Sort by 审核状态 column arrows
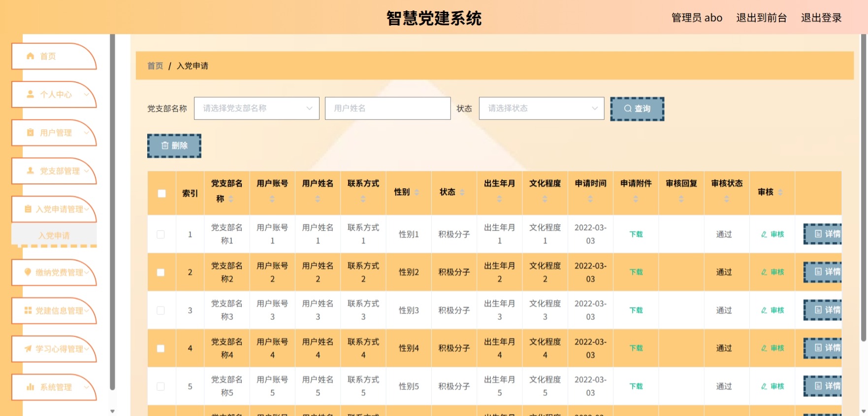Image resolution: width=868 pixels, height=416 pixels. (x=727, y=199)
